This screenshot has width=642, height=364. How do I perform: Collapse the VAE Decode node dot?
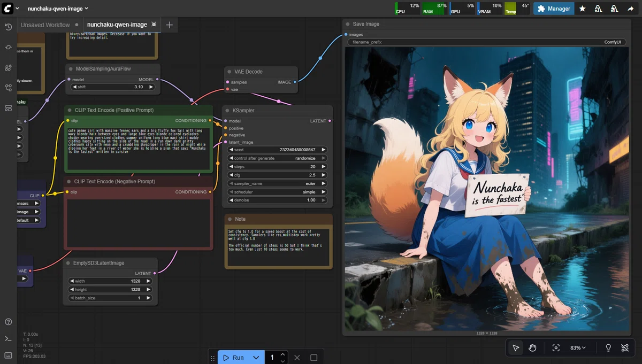[x=230, y=72]
